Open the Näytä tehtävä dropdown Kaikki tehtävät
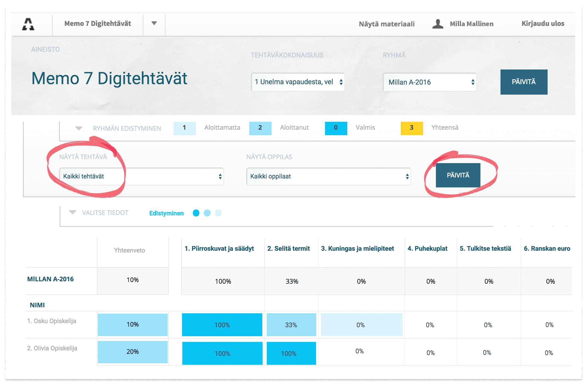588x387 pixels. (x=142, y=176)
